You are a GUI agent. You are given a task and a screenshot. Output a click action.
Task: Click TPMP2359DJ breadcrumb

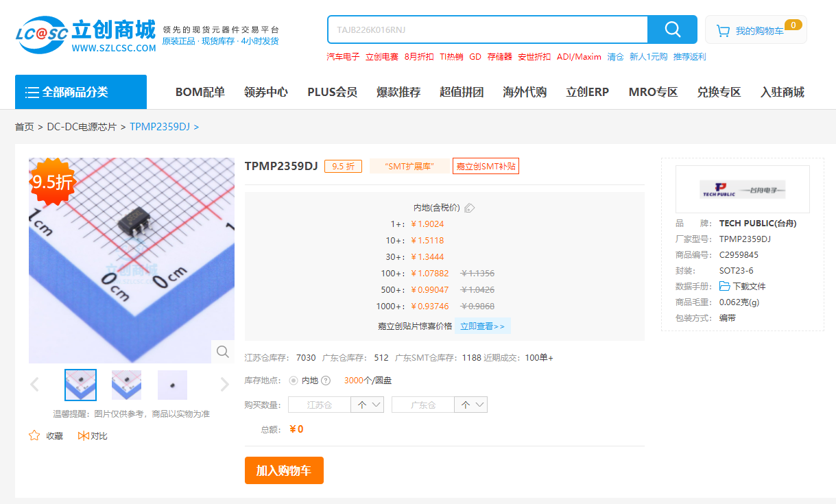(159, 127)
